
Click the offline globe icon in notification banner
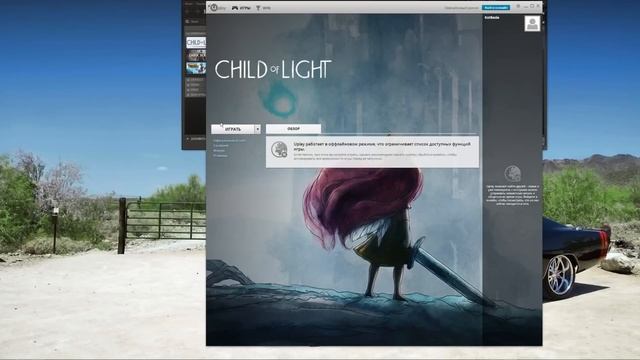(280, 149)
